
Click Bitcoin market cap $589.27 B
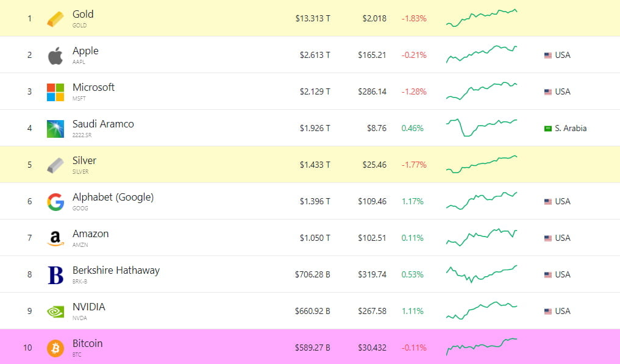[x=312, y=348]
